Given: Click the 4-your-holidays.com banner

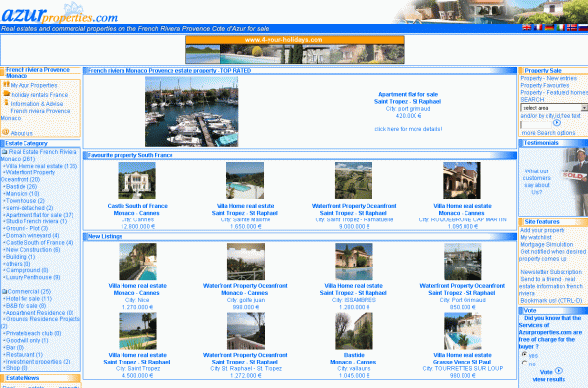Looking at the screenshot, I should [295, 50].
